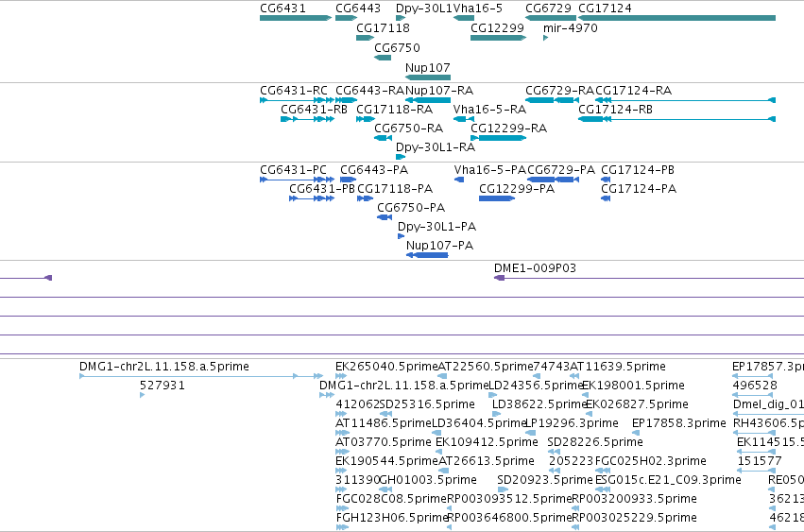Select transcript CG6431-RC
Viewport: 804px width, 532px height.
(298, 100)
